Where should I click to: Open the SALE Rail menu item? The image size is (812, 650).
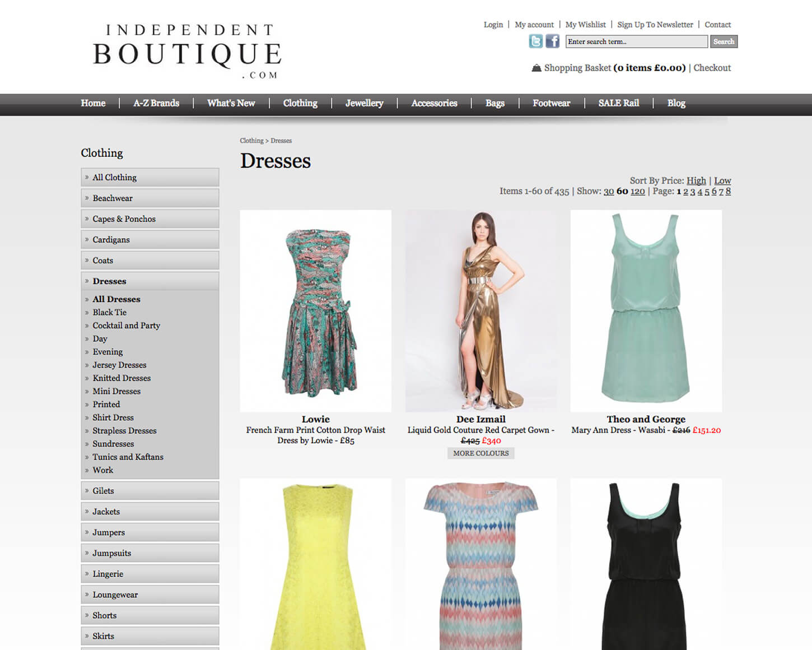619,103
